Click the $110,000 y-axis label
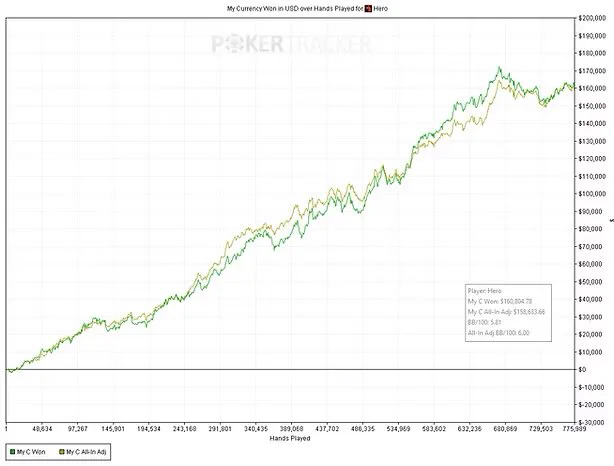The height and width of the screenshot is (466, 614). [x=591, y=176]
